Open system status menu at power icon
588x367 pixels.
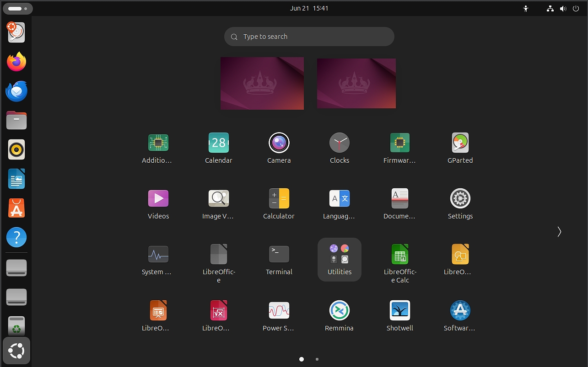click(x=575, y=8)
